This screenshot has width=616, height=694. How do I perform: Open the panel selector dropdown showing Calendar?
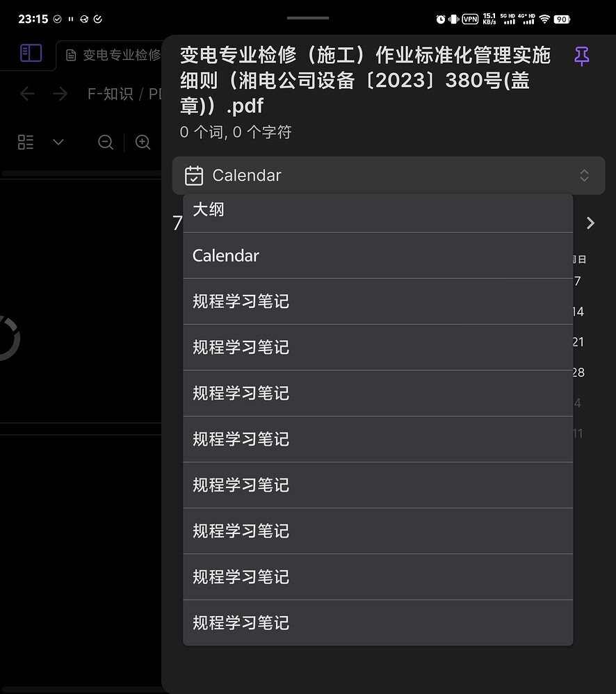point(389,175)
